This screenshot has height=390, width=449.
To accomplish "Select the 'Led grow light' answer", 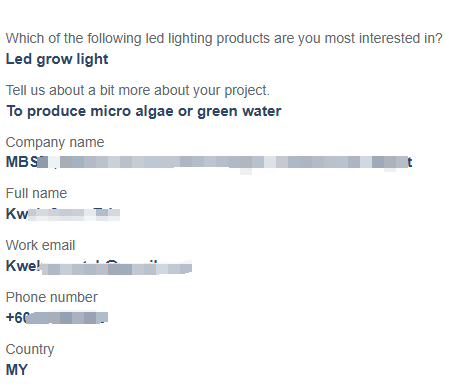I will tap(57, 59).
